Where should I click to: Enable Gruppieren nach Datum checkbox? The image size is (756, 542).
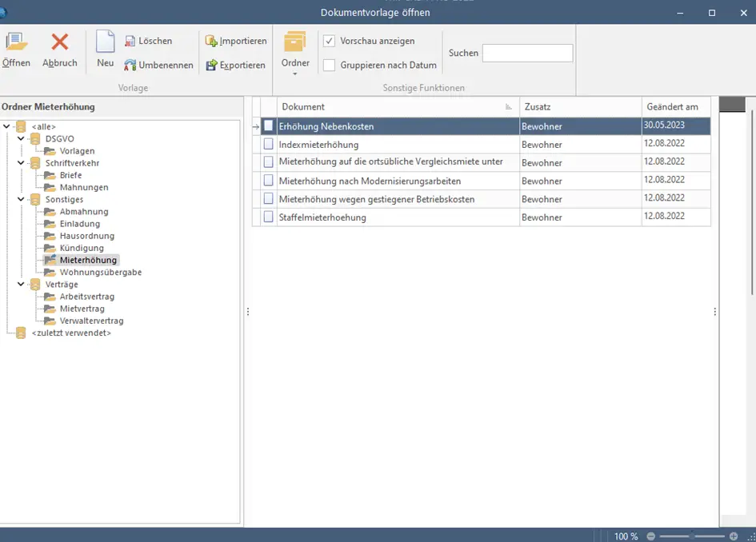tap(329, 65)
